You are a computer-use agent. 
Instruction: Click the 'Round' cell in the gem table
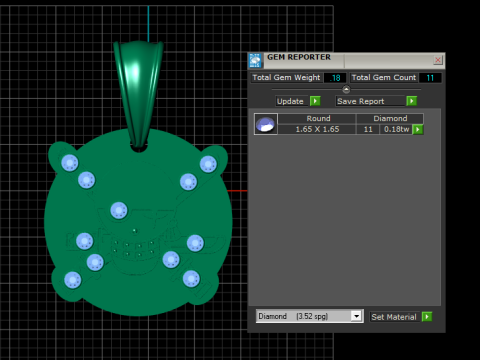pyautogui.click(x=317, y=118)
